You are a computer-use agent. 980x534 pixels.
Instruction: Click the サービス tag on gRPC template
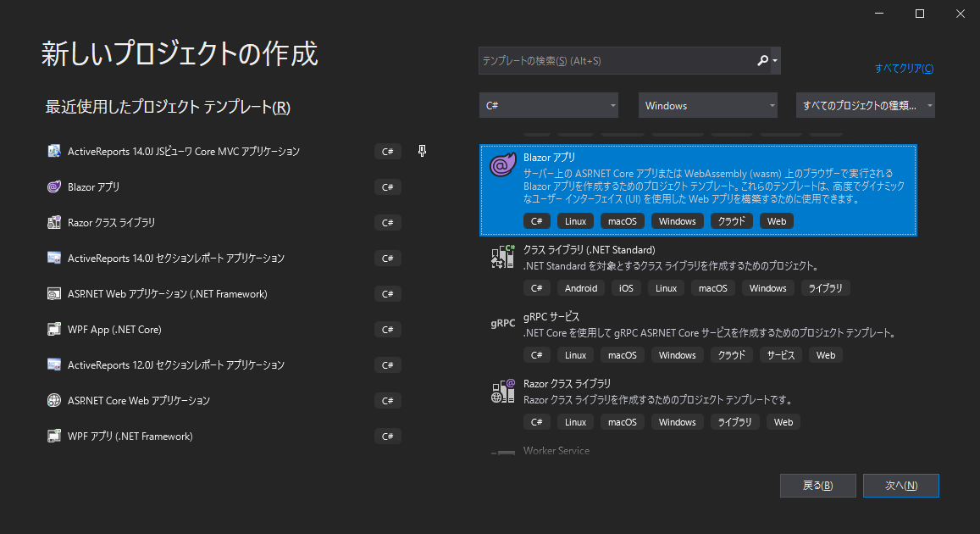pyautogui.click(x=781, y=354)
